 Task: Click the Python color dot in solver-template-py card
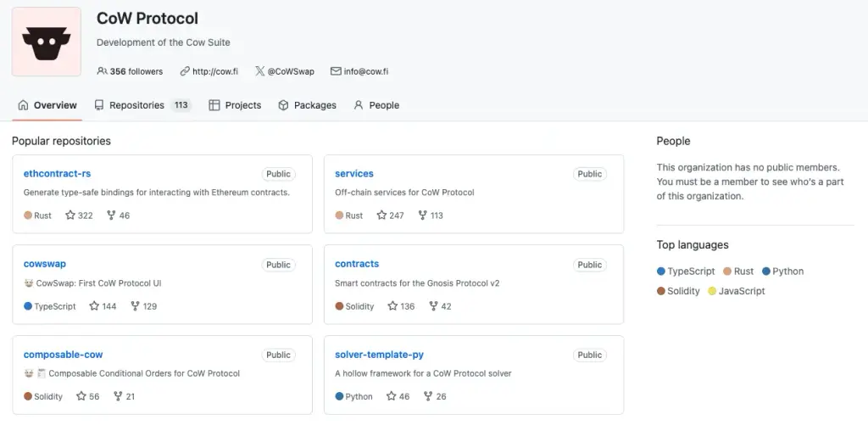pos(339,396)
